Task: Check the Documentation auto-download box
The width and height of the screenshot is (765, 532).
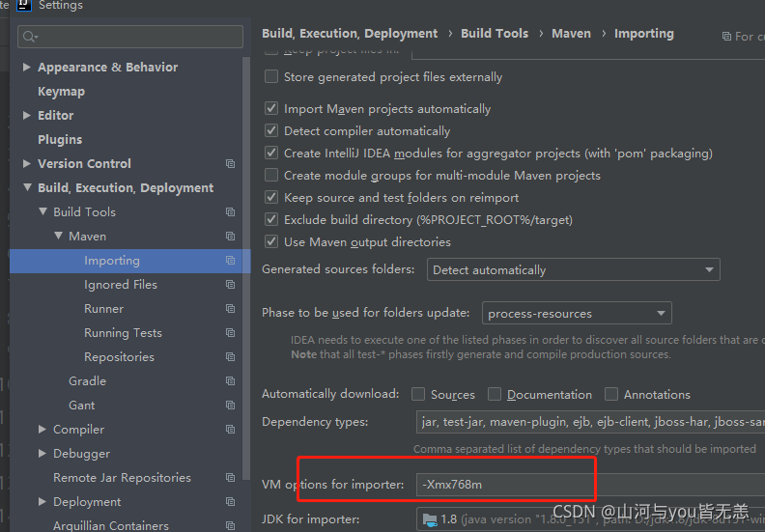Action: click(495, 394)
